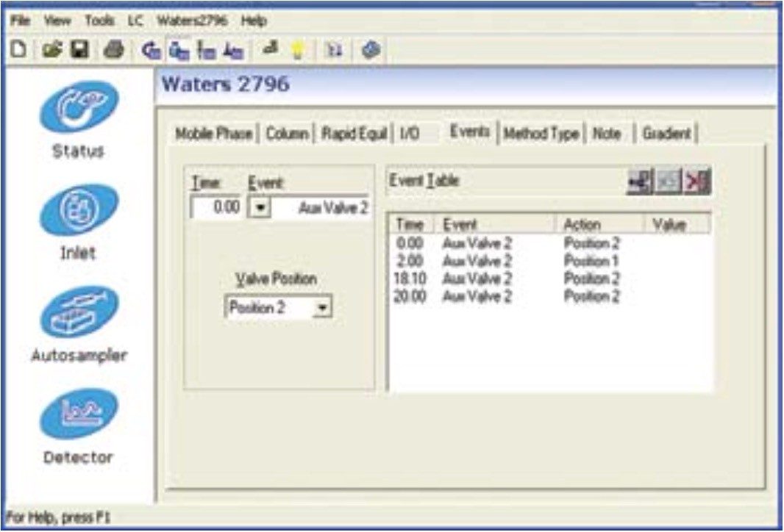Viewport: 784px width, 532px height.
Task: Switch to the Mobile Phase tab
Action: pos(214,134)
